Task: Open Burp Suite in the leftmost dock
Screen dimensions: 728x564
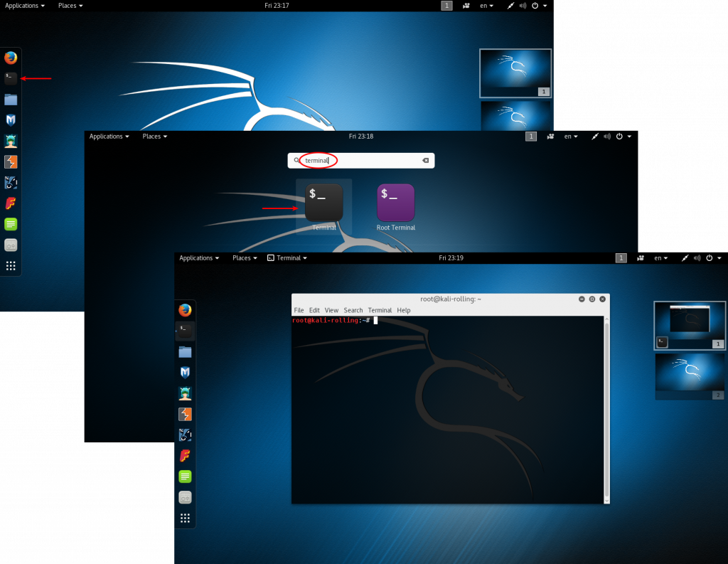Action: tap(11, 162)
